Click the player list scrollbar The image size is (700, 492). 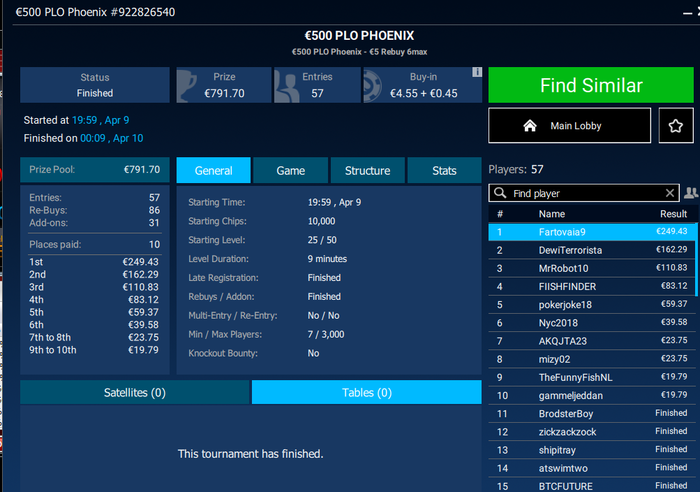[x=696, y=259]
